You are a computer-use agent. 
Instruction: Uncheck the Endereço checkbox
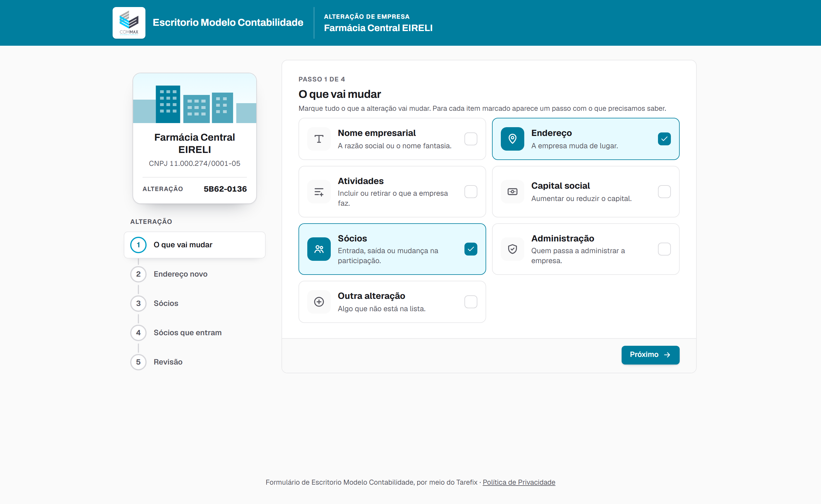pyautogui.click(x=664, y=139)
